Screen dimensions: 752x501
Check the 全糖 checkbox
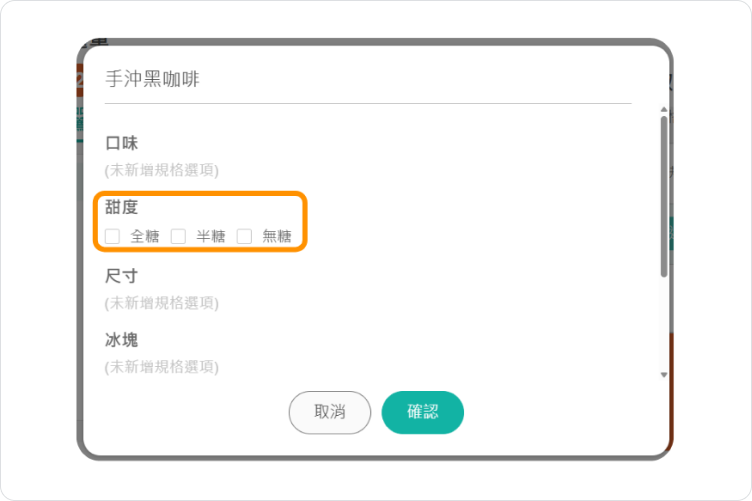pos(112,236)
